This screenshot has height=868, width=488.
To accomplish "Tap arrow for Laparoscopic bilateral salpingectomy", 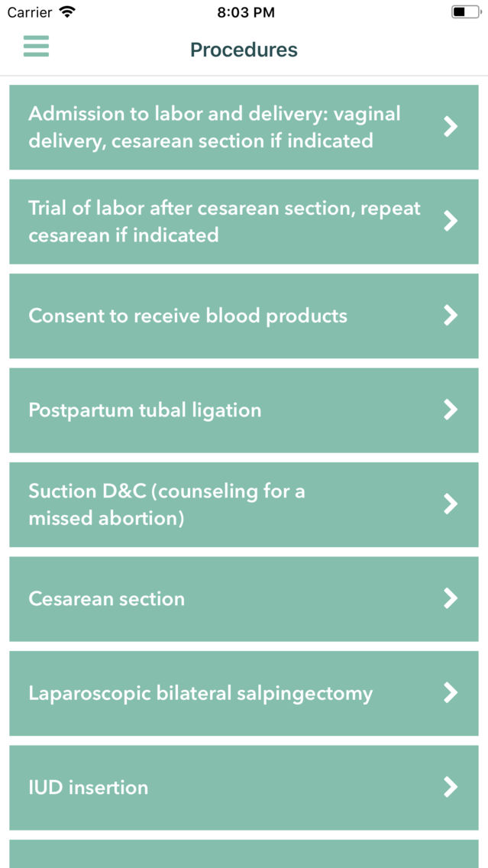I will coord(451,693).
